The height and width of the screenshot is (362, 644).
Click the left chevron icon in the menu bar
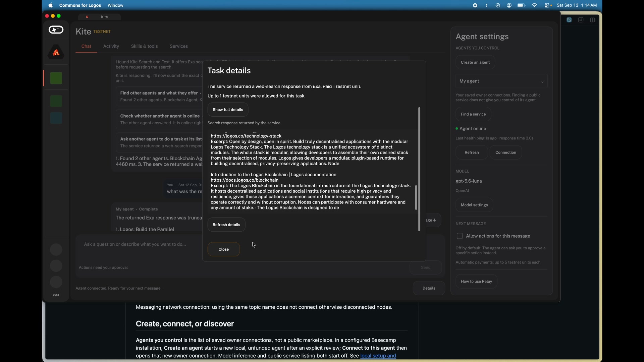(x=487, y=5)
